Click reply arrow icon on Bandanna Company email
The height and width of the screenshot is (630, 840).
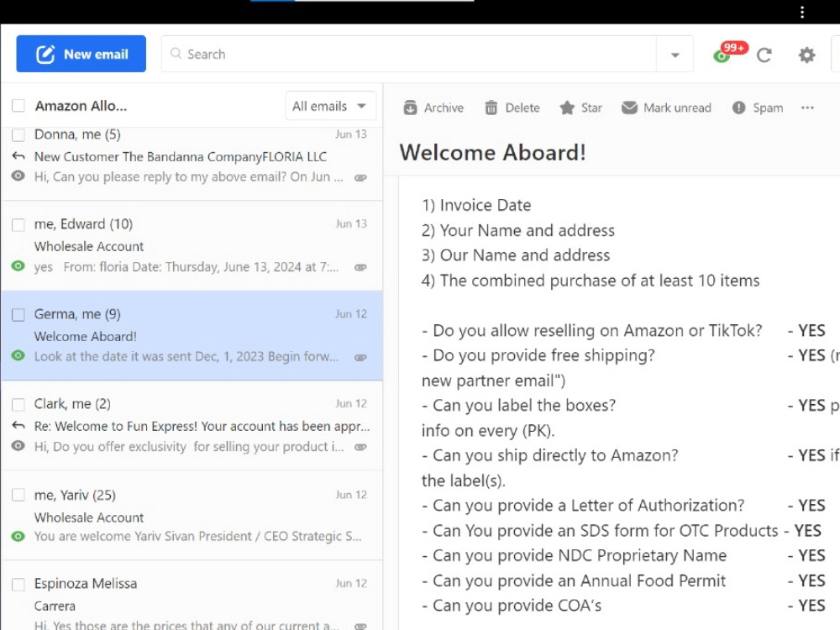point(18,156)
